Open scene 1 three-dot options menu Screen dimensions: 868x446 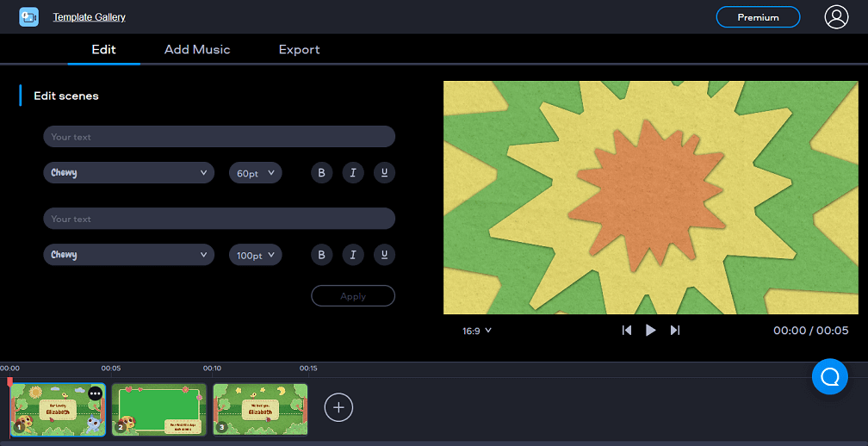point(96,393)
